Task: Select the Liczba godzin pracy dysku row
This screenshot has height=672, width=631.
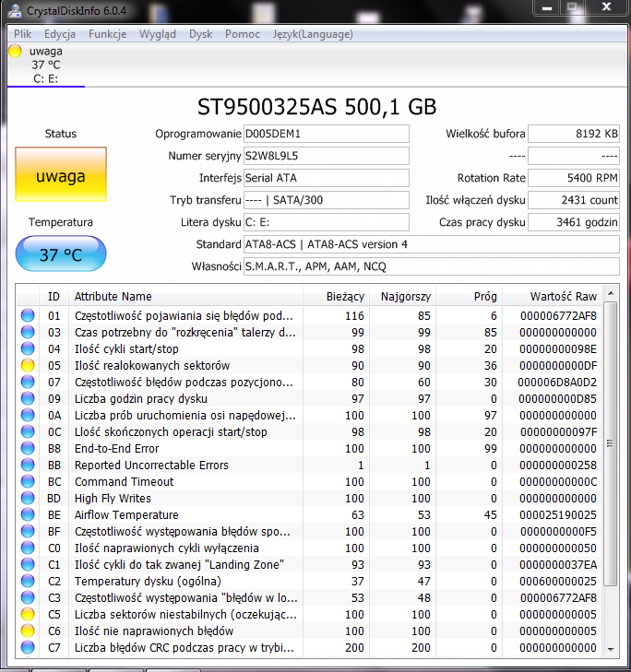Action: [310, 398]
